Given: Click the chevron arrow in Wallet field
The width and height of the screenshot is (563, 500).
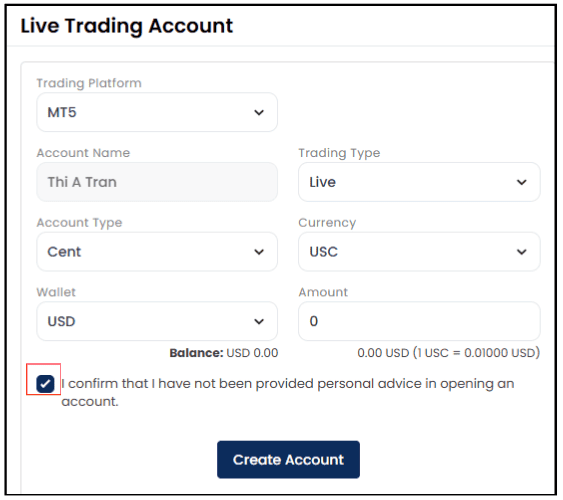Looking at the screenshot, I should tap(259, 321).
